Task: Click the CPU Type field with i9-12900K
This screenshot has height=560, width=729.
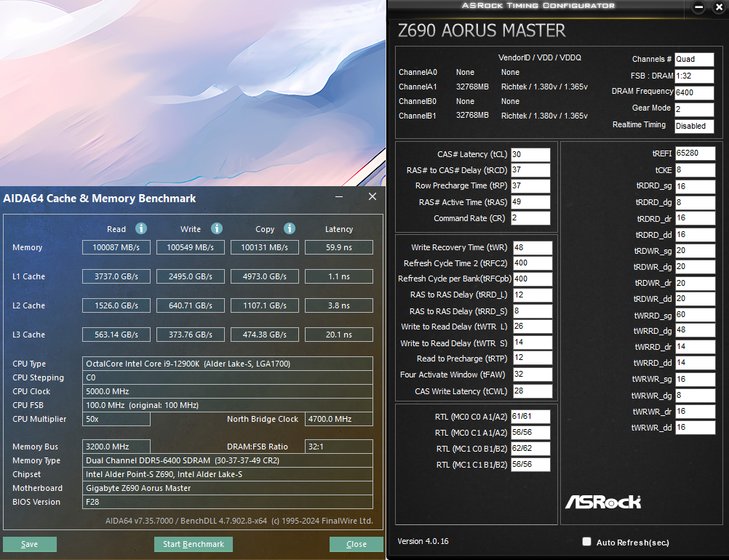Action: (x=228, y=364)
